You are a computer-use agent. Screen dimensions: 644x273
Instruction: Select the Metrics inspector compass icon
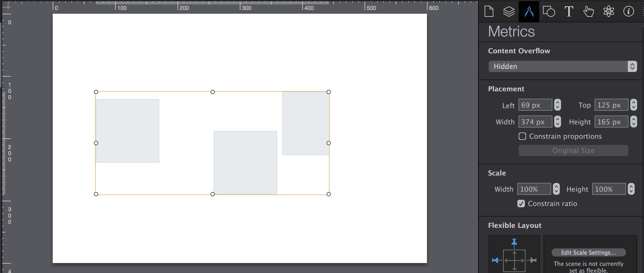529,12
